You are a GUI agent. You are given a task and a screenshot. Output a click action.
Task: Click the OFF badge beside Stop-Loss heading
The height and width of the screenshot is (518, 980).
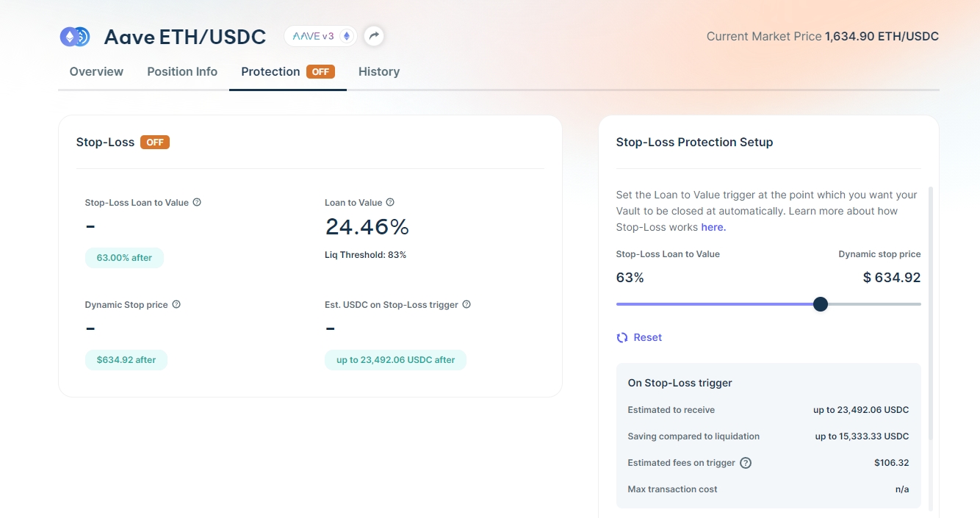(x=155, y=143)
